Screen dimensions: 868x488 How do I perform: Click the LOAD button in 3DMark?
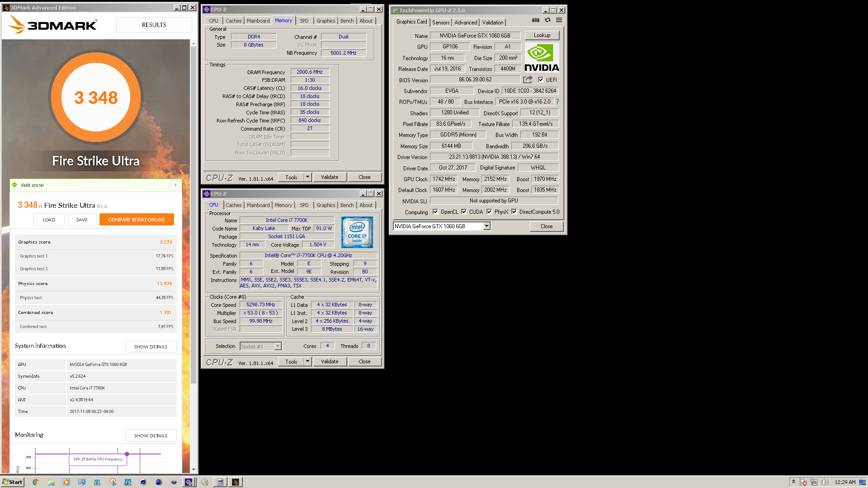tap(49, 220)
